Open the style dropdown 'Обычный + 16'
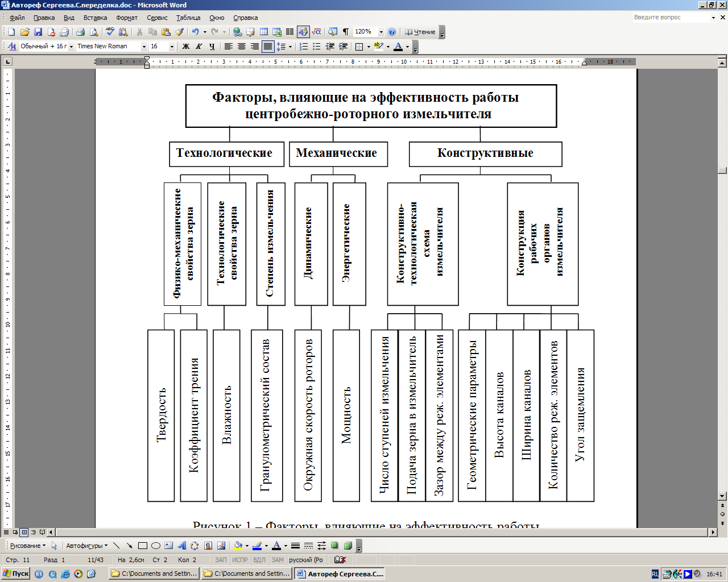728x582 pixels. click(71, 47)
